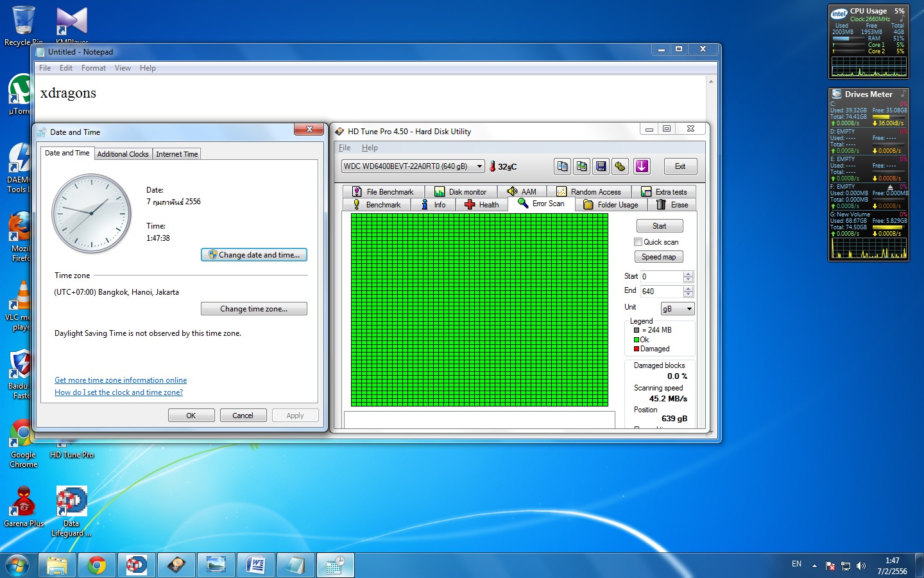Increase the End value with up spinner
Viewport: 924px width, 578px height.
(688, 288)
